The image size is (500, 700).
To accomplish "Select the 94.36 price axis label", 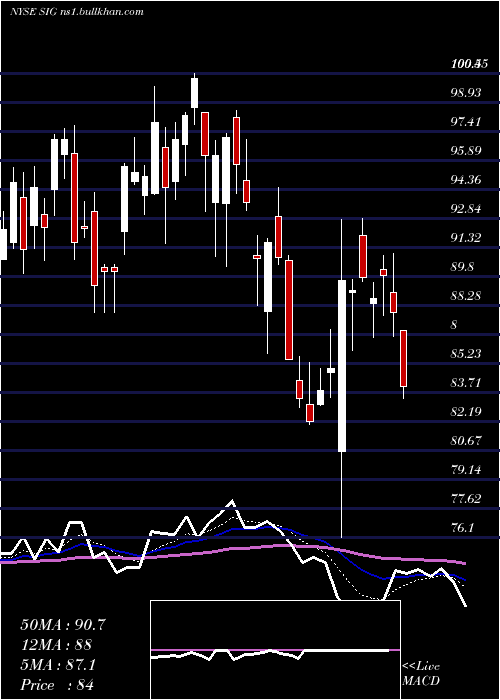I will pos(467,180).
